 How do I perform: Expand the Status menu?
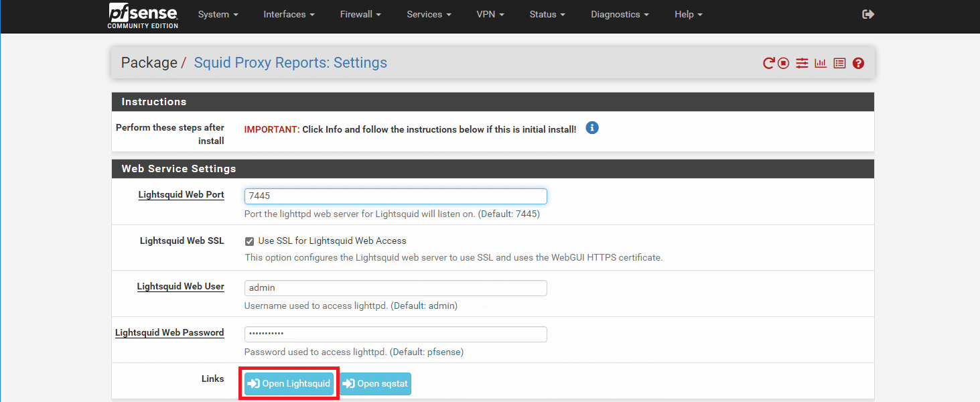click(547, 14)
